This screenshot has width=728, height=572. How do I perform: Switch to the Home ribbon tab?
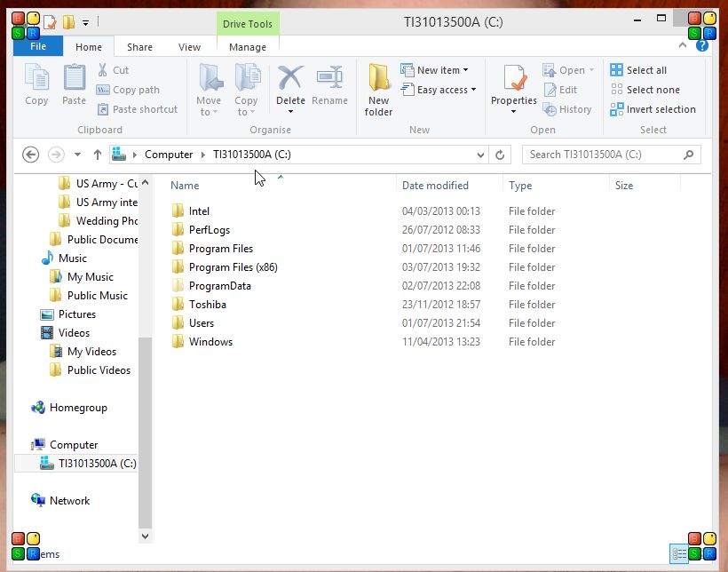click(89, 47)
